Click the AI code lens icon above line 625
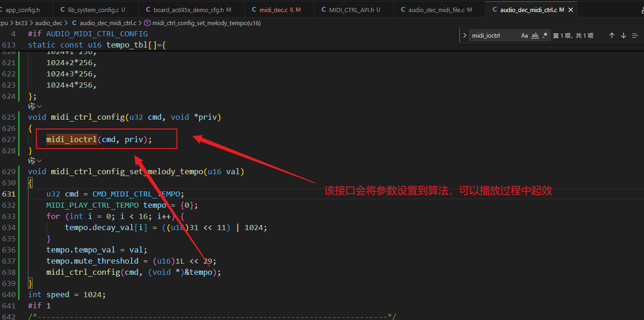 pos(31,106)
